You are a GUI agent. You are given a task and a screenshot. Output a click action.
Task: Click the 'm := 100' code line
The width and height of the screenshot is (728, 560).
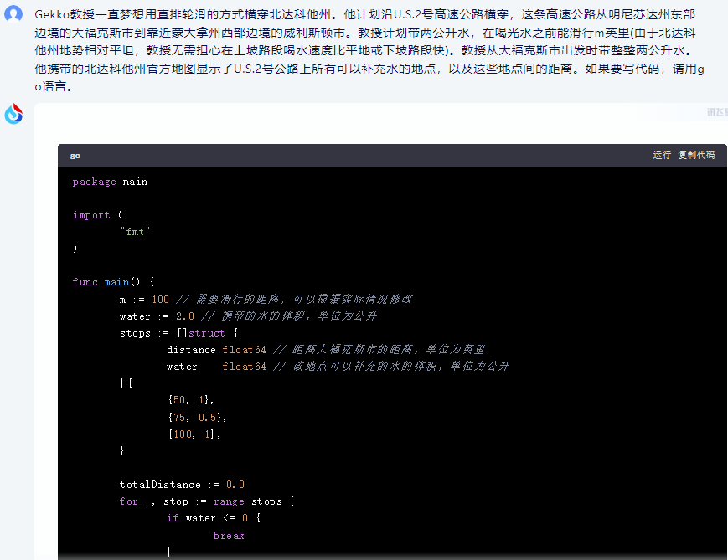(266, 300)
